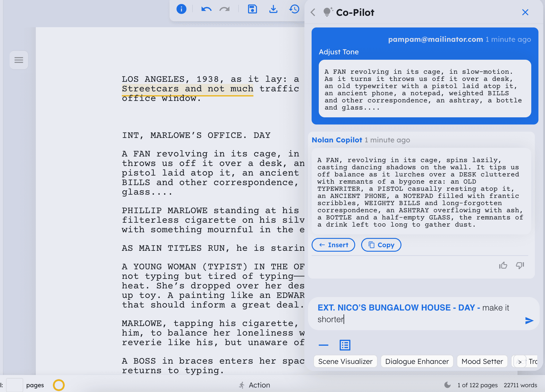Download the script

[273, 9]
